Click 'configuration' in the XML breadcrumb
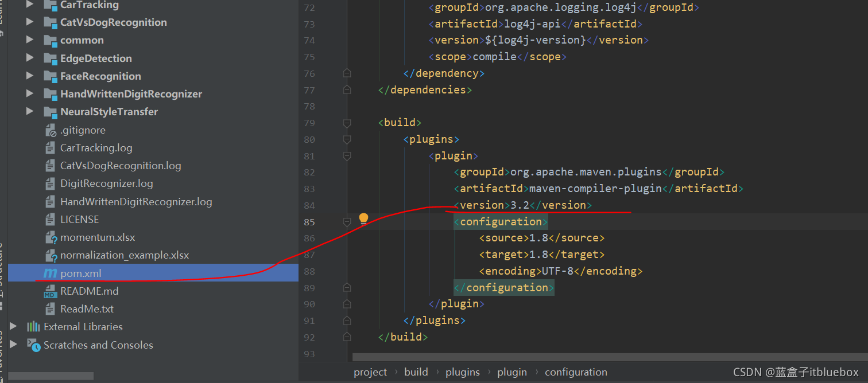The image size is (868, 383). pos(576,372)
